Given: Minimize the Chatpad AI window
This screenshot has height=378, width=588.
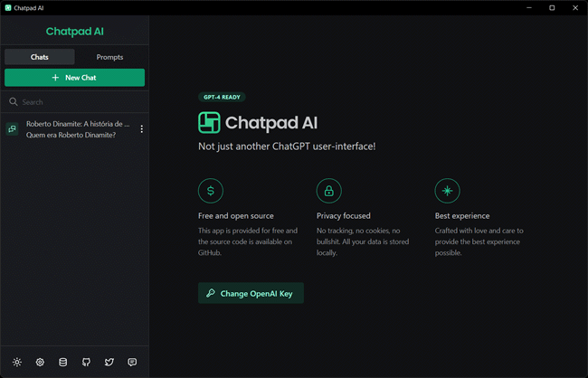Looking at the screenshot, I should coord(529,7).
